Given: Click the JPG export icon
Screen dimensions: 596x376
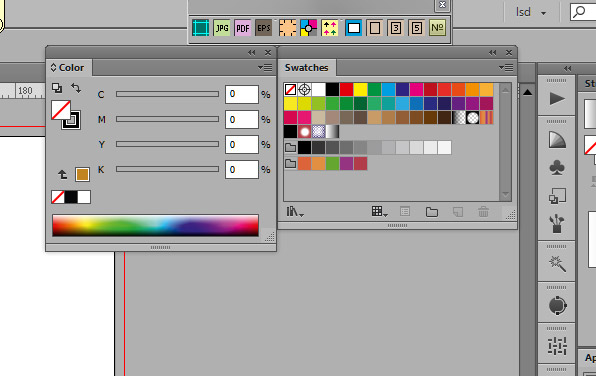Looking at the screenshot, I should click(222, 28).
